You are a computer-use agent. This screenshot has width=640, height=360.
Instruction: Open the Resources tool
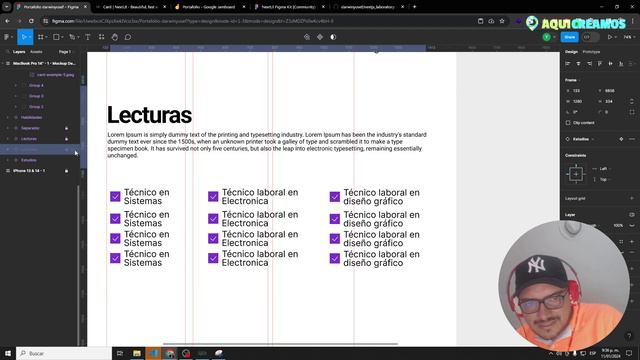click(101, 37)
